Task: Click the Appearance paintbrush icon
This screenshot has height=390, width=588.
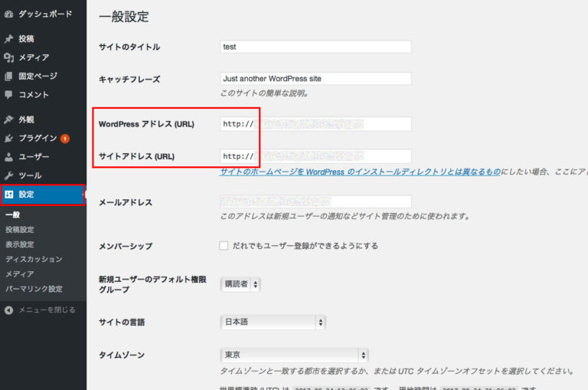Action: 8,120
